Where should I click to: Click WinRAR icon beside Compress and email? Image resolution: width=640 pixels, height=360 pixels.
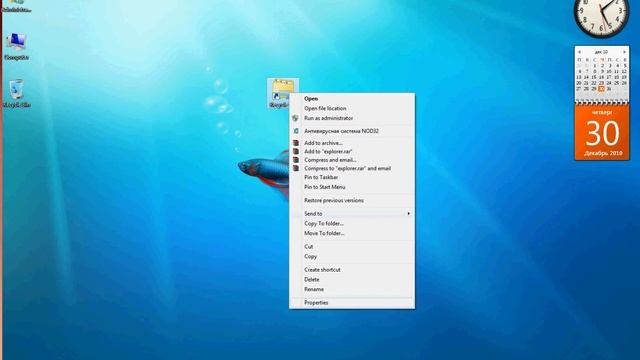click(296, 160)
